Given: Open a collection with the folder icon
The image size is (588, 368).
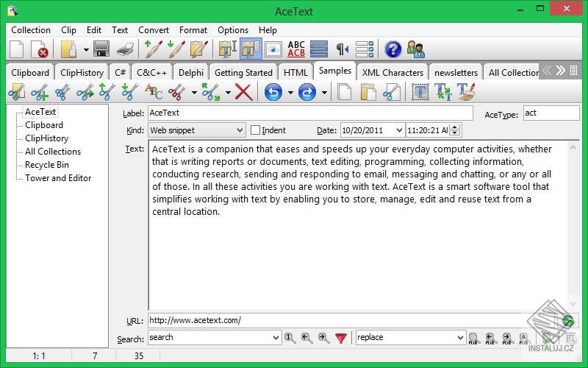Looking at the screenshot, I should point(68,49).
